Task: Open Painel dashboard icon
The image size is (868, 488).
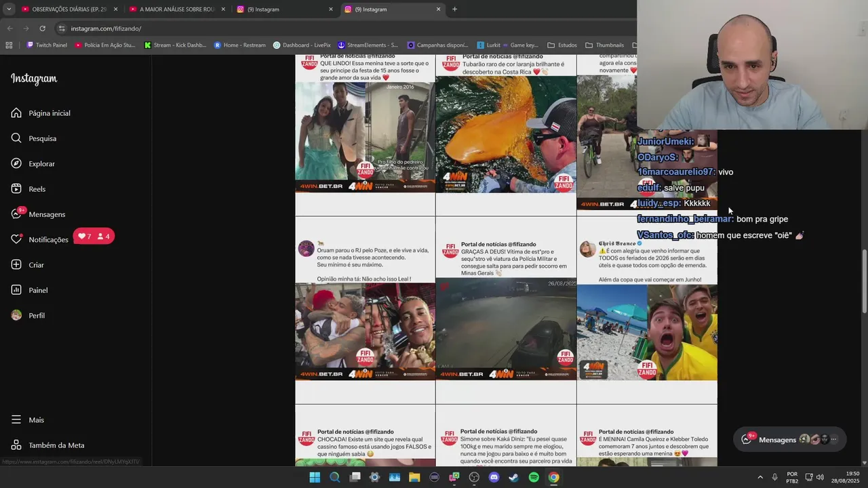Action: (x=16, y=290)
